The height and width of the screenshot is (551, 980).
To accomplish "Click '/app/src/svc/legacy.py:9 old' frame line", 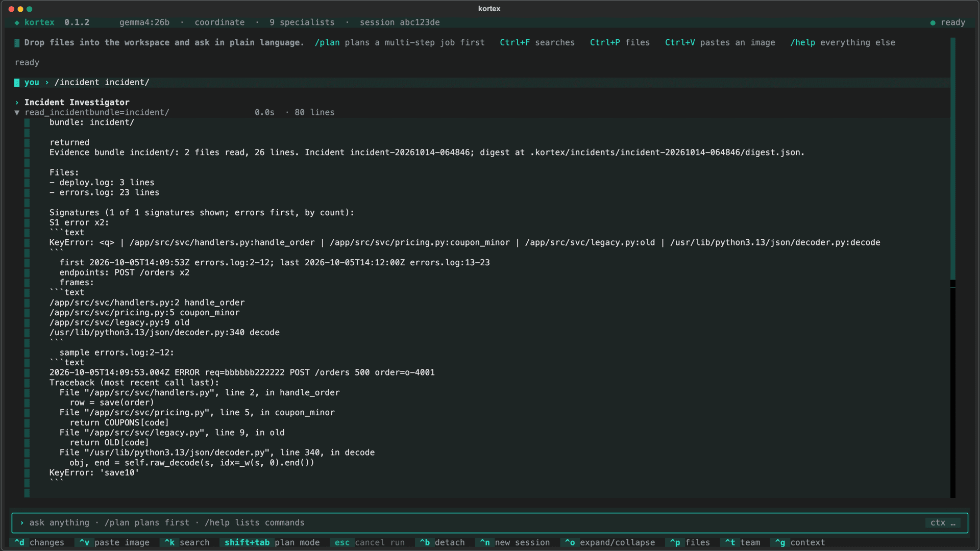I will [x=119, y=322].
